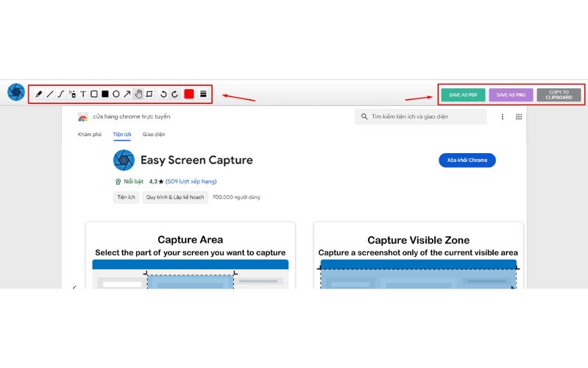
Task: Switch to the Giao diện tab
Action: pos(154,134)
